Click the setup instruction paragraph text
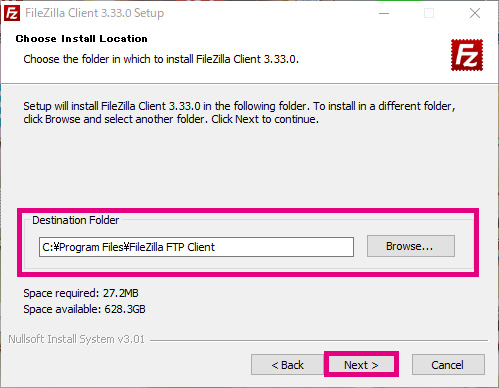Viewport: 499px width, 388px height. pos(239,112)
